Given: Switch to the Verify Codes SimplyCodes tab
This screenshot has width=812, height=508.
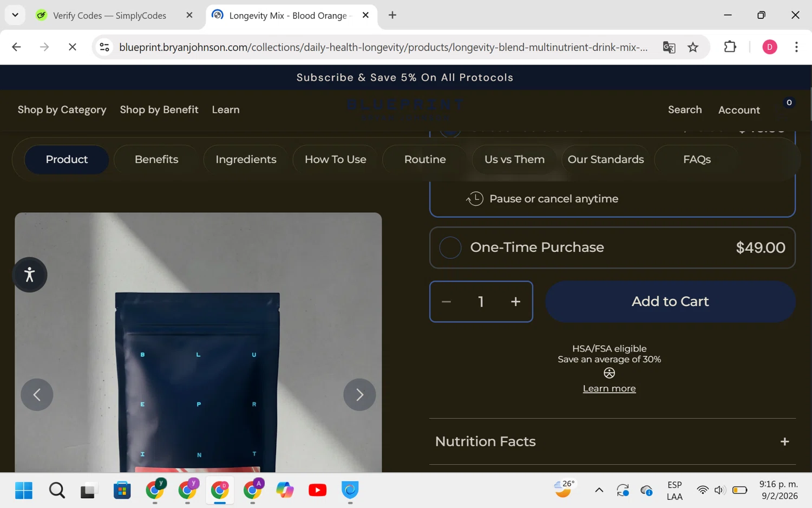Looking at the screenshot, I should point(110,15).
